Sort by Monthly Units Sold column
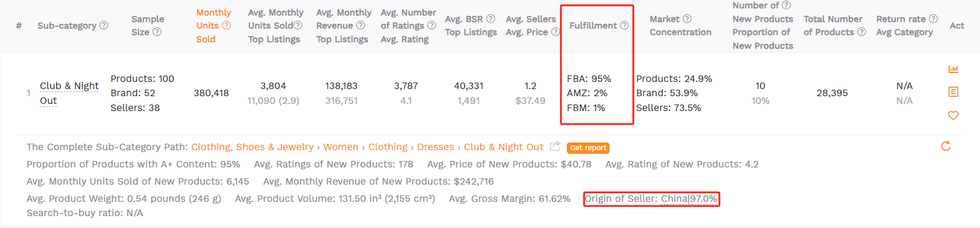The width and height of the screenshot is (980, 228). (x=214, y=26)
